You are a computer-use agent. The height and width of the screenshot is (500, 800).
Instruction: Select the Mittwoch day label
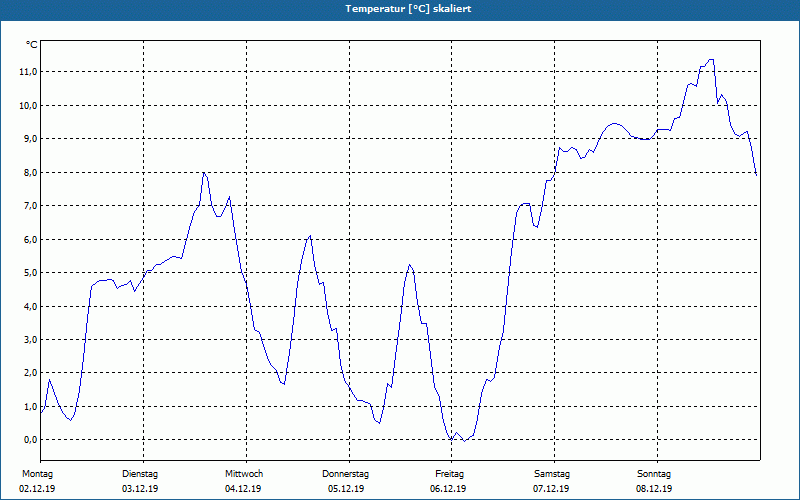[x=244, y=474]
